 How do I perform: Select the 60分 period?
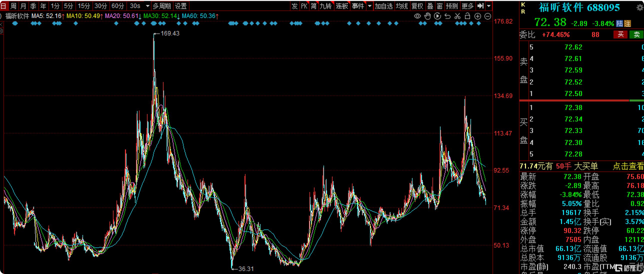coord(118,6)
